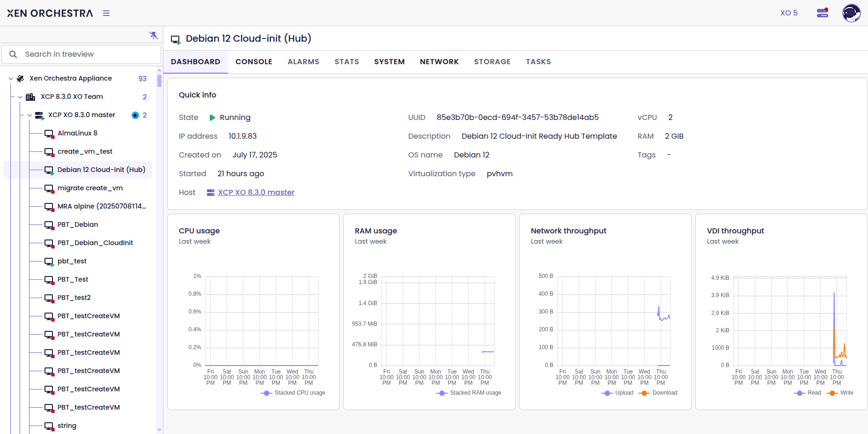
Task: Click the MRA alpine VM icon
Action: [49, 207]
